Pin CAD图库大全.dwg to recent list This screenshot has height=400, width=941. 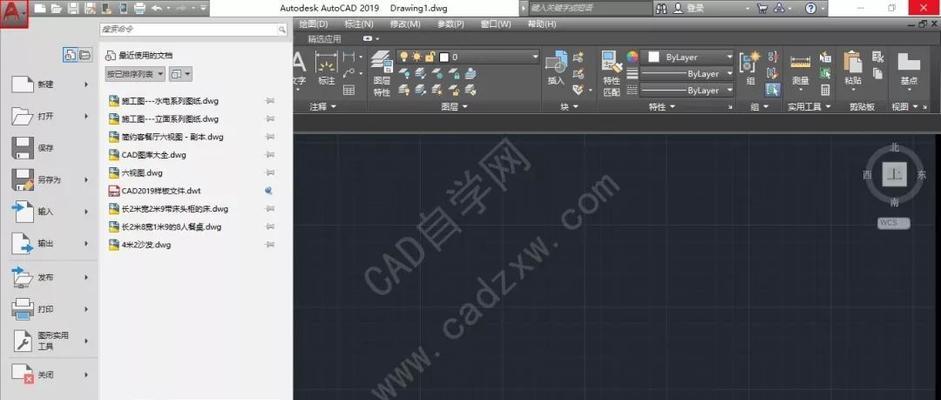click(269, 155)
